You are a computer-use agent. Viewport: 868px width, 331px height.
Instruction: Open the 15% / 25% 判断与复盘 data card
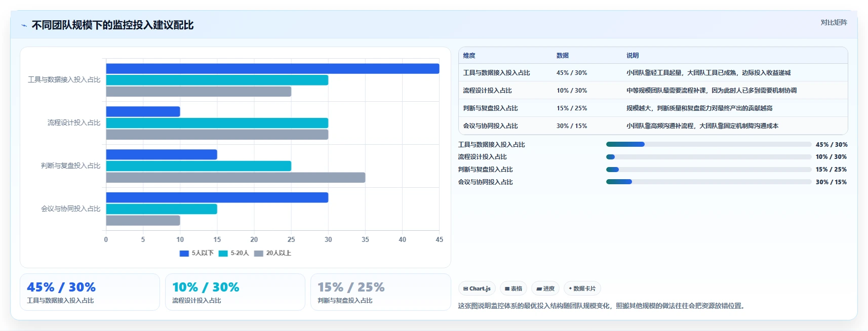pyautogui.click(x=380, y=292)
